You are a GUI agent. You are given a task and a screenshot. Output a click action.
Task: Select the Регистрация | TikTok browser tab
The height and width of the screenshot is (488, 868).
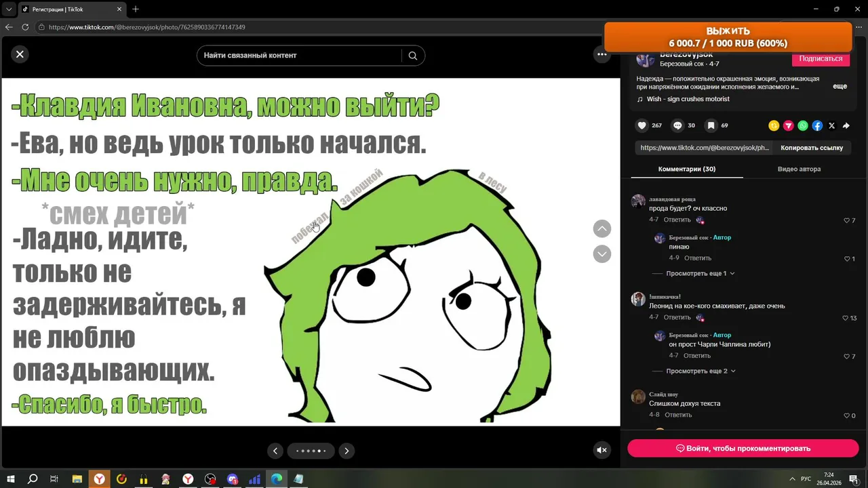click(73, 9)
